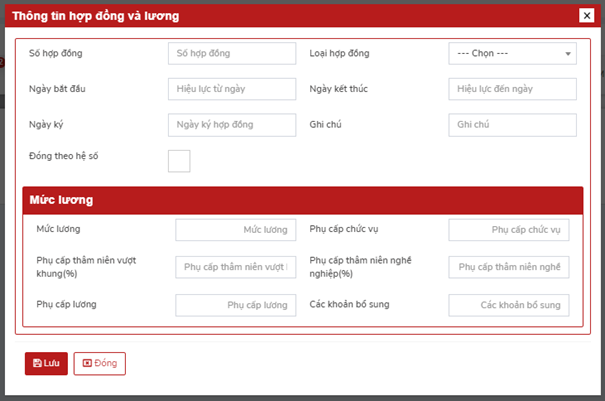Click the Các khoản bổ sung field
Viewport: 605px width, 401px height.
(x=508, y=305)
